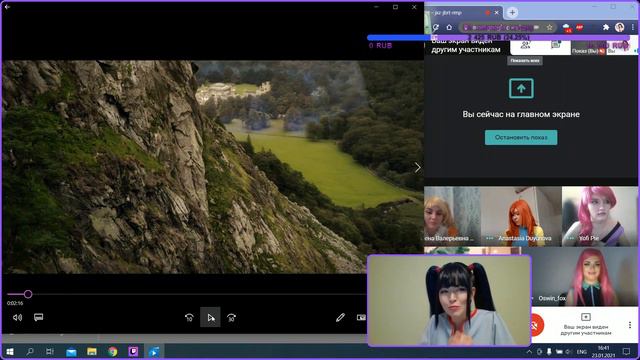Screen dimensions: 640x360
Task: Click the AdBlock Plus extension icon
Action: tap(580, 27)
